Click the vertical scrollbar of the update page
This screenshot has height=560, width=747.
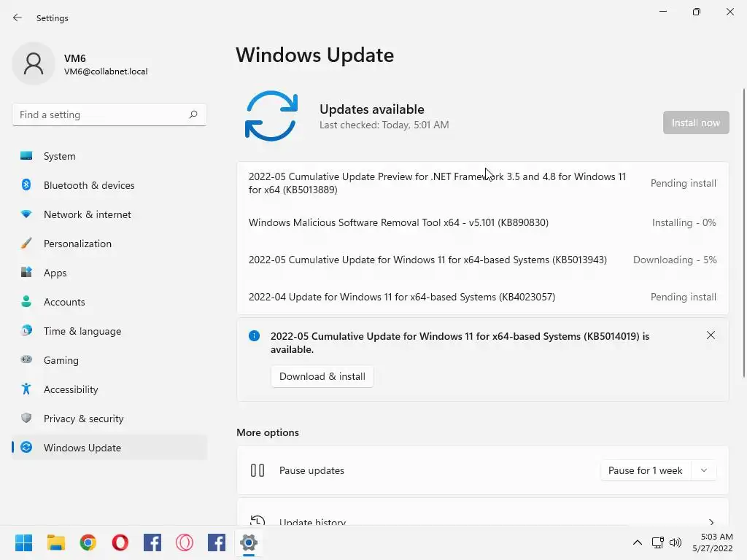tap(744, 233)
